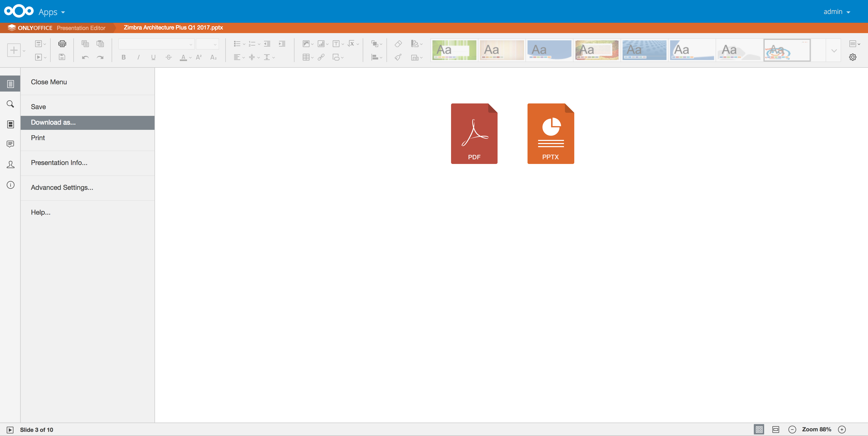The width and height of the screenshot is (868, 436).
Task: Open the Change Color Scheme picker
Action: (417, 43)
